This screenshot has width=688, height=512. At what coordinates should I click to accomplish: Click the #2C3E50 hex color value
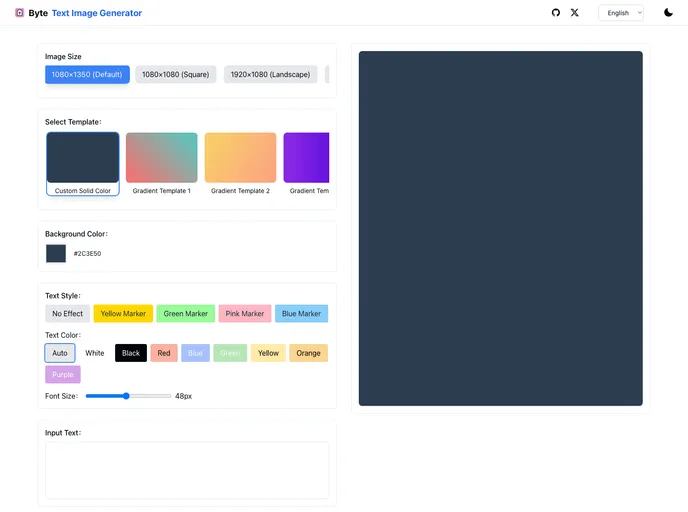coord(87,254)
